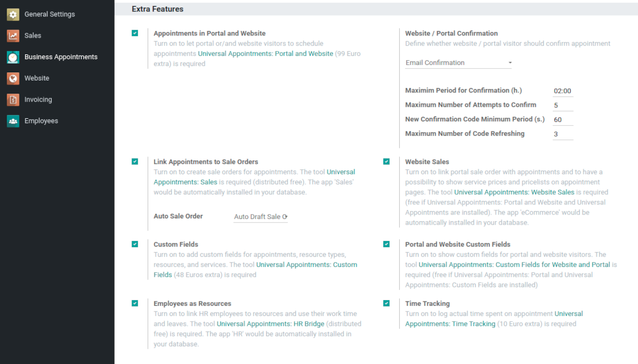Toggle the Time Tracking checkbox

[386, 303]
